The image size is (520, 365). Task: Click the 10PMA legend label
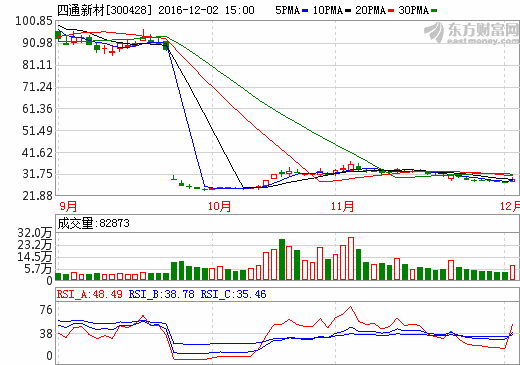(x=328, y=10)
